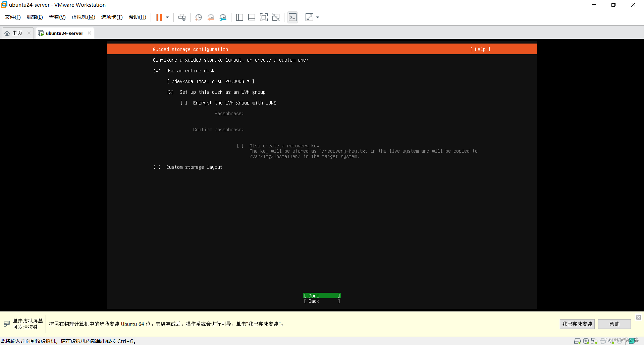Activate the Done button in installer
This screenshot has height=345, width=644.
[x=322, y=296]
